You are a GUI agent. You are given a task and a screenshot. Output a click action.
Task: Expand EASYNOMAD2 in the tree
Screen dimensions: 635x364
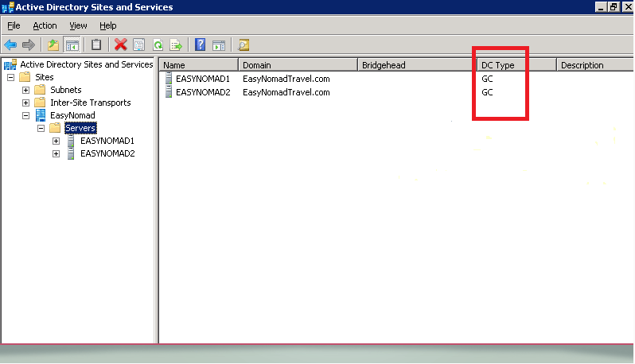point(56,154)
